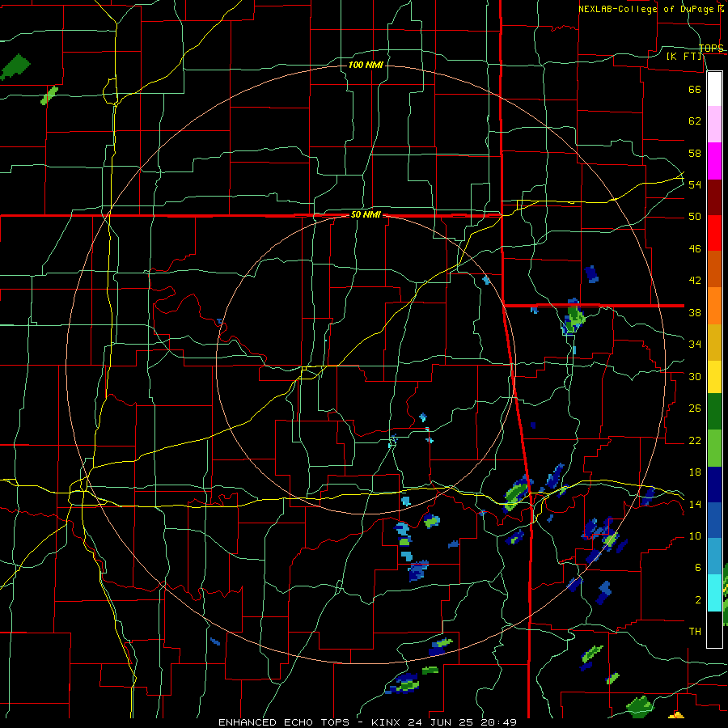This screenshot has width=728, height=728.
Task: Click the 22 legend value
Action: coord(695,440)
